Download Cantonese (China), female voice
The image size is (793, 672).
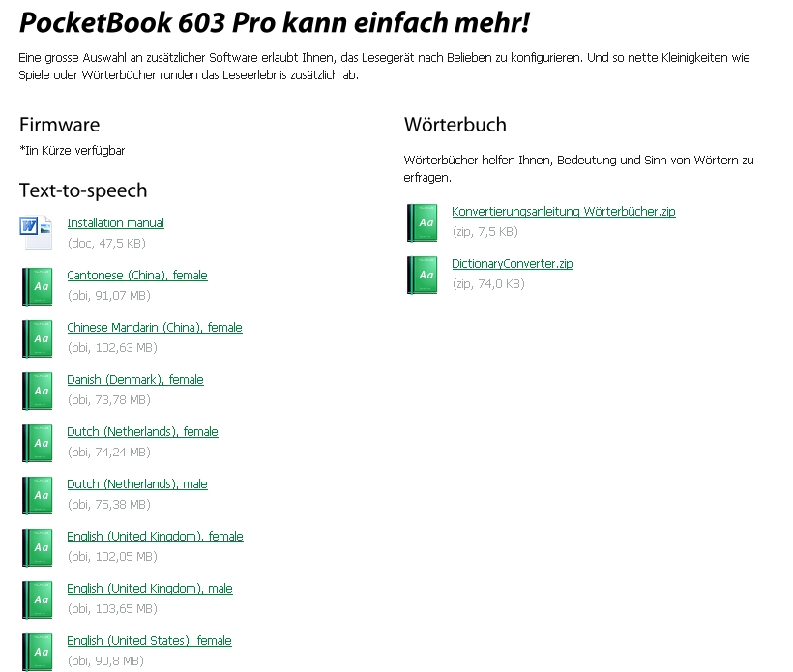137,275
